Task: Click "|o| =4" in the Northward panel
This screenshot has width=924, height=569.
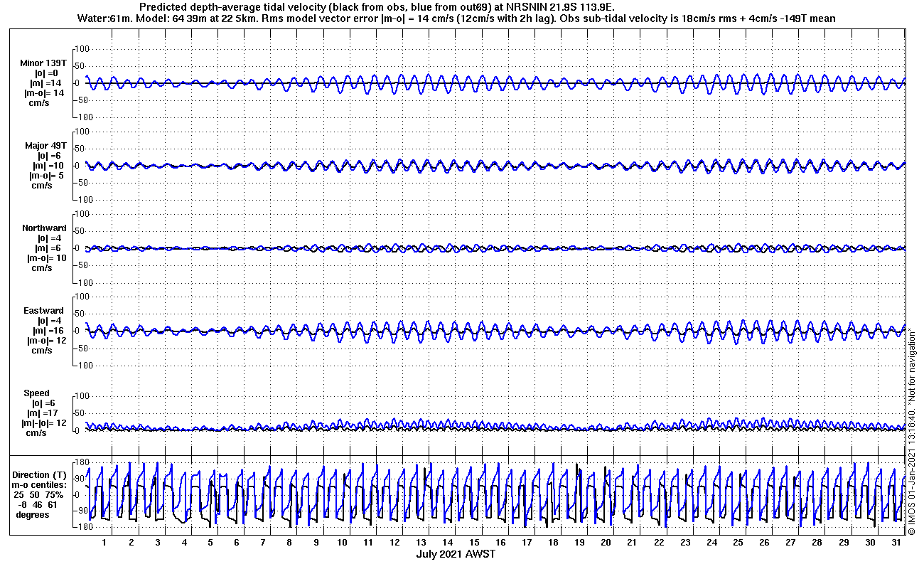Action: click(49, 238)
